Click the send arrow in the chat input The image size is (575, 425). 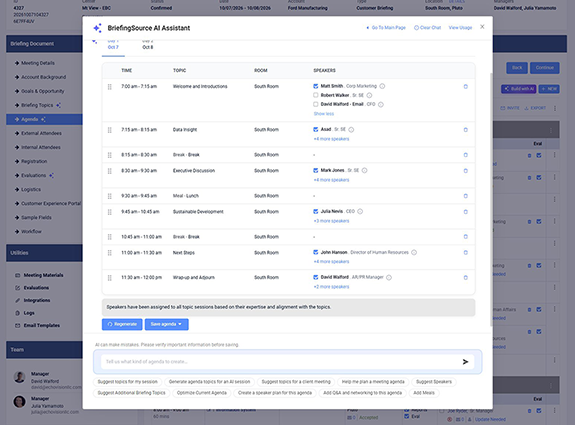465,362
